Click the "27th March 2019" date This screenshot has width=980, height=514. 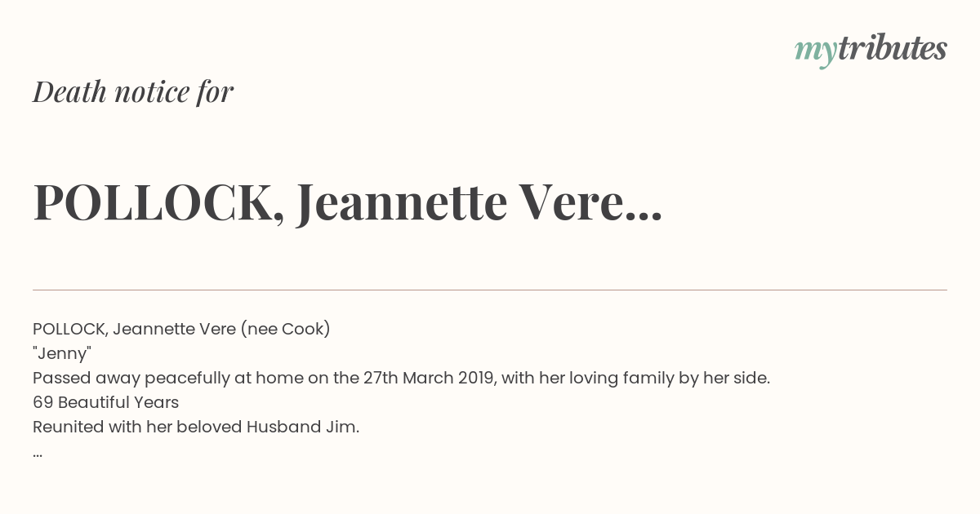pyautogui.click(x=430, y=378)
